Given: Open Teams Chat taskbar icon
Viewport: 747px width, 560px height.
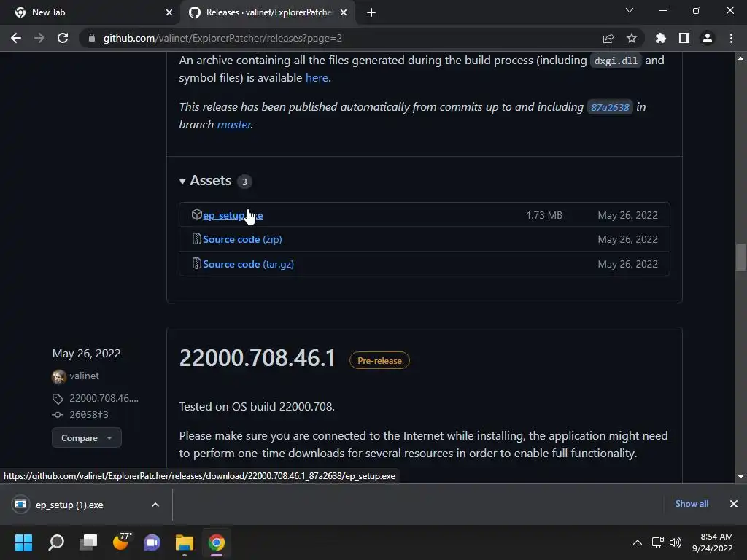Looking at the screenshot, I should [x=152, y=542].
